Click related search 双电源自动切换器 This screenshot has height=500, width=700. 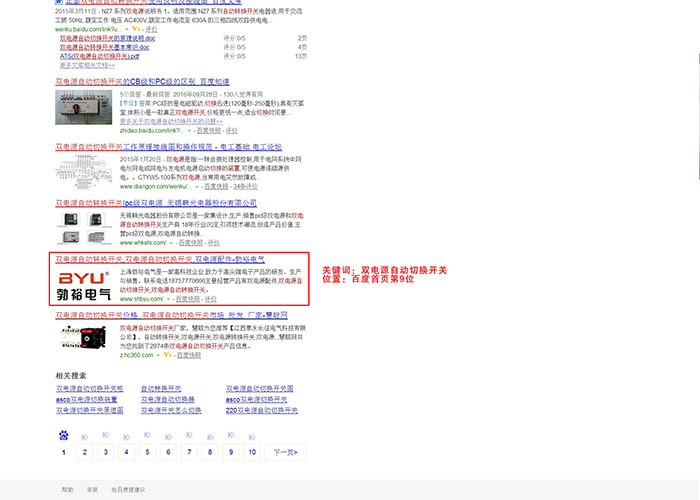point(168,400)
